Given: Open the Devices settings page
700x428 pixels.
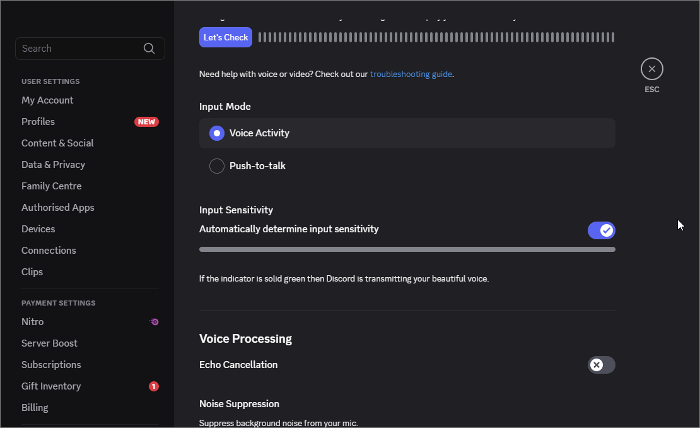Looking at the screenshot, I should 38,229.
